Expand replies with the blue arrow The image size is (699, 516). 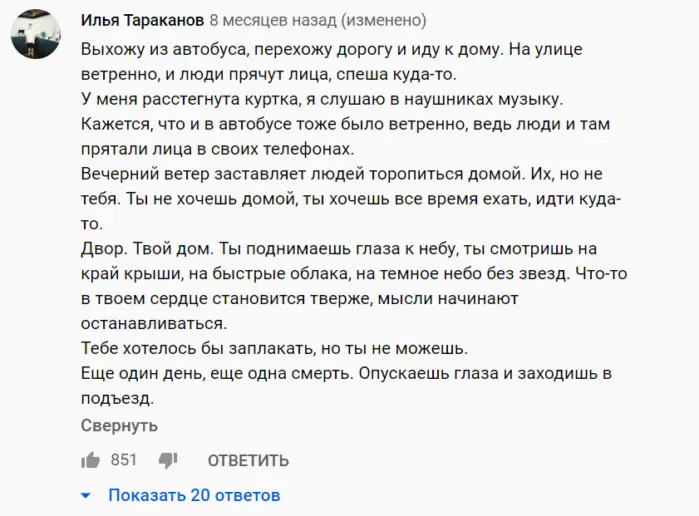(x=86, y=495)
